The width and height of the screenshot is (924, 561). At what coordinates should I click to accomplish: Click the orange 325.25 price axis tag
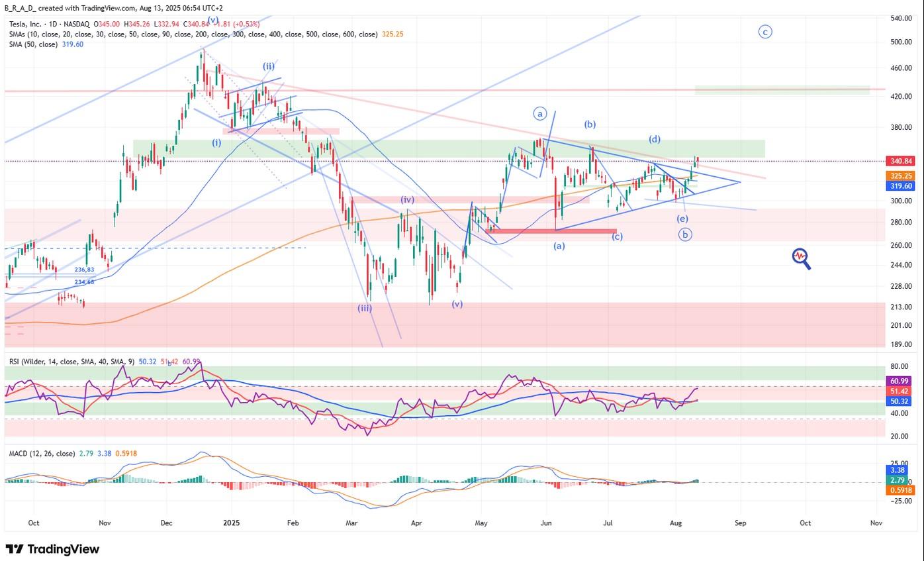pyautogui.click(x=901, y=176)
